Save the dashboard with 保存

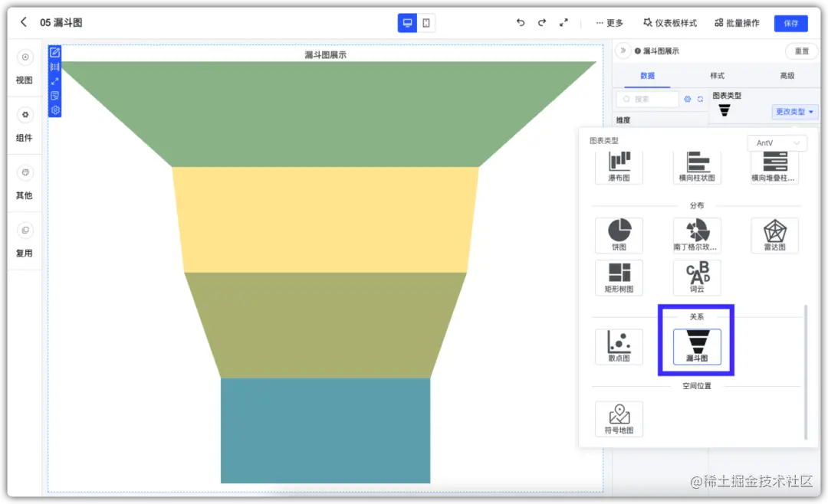pos(790,23)
